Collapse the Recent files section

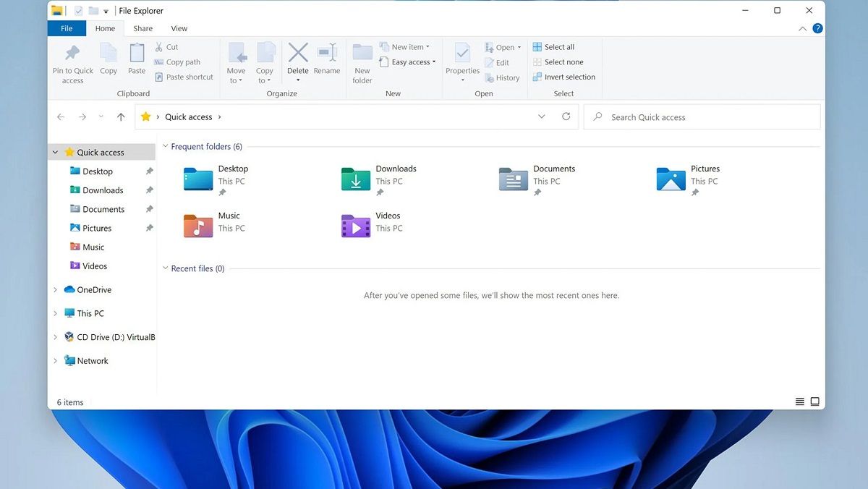165,268
